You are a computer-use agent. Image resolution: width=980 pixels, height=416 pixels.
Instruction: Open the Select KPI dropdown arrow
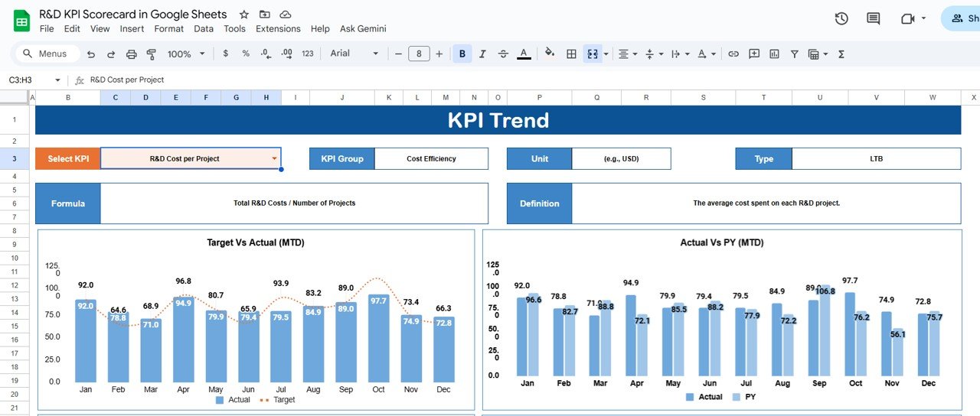pos(274,159)
